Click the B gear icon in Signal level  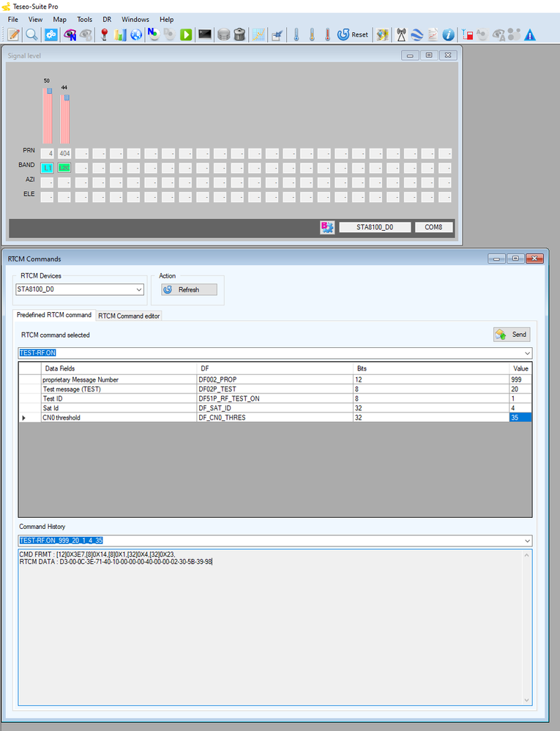(327, 227)
